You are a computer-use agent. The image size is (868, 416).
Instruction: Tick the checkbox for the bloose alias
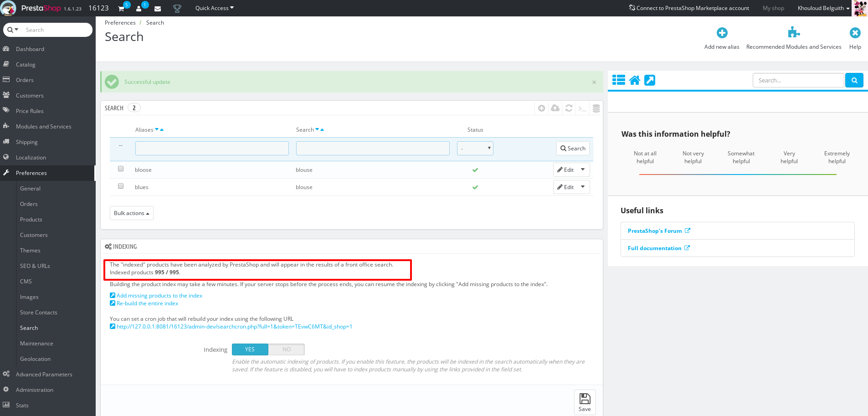point(121,169)
